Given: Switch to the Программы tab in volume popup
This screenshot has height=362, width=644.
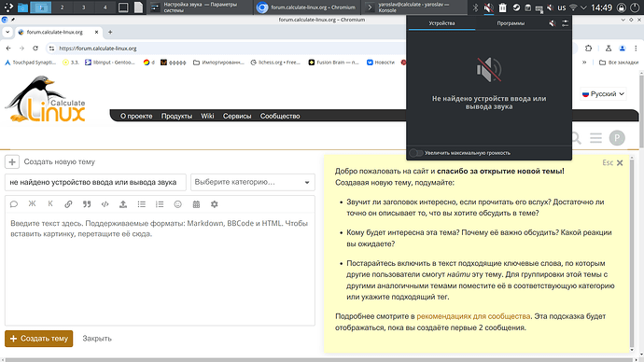Looking at the screenshot, I should point(511,23).
